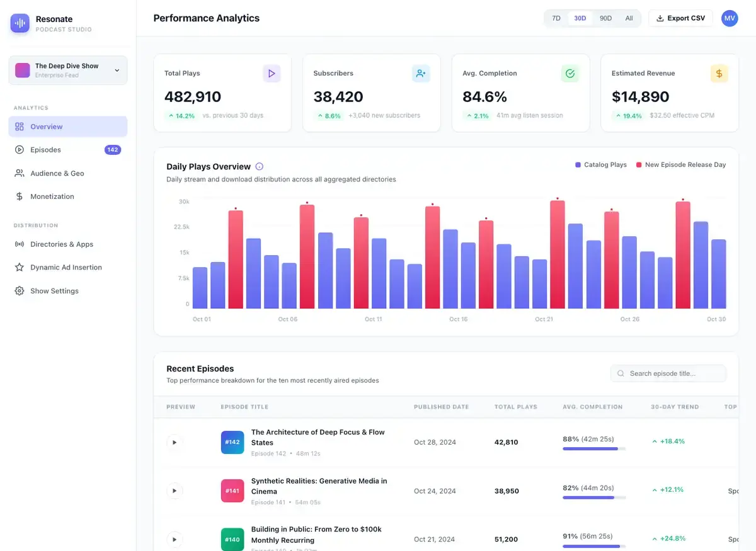Open Episodes section in the sidebar
Image resolution: width=756 pixels, height=551 pixels.
tap(68, 150)
